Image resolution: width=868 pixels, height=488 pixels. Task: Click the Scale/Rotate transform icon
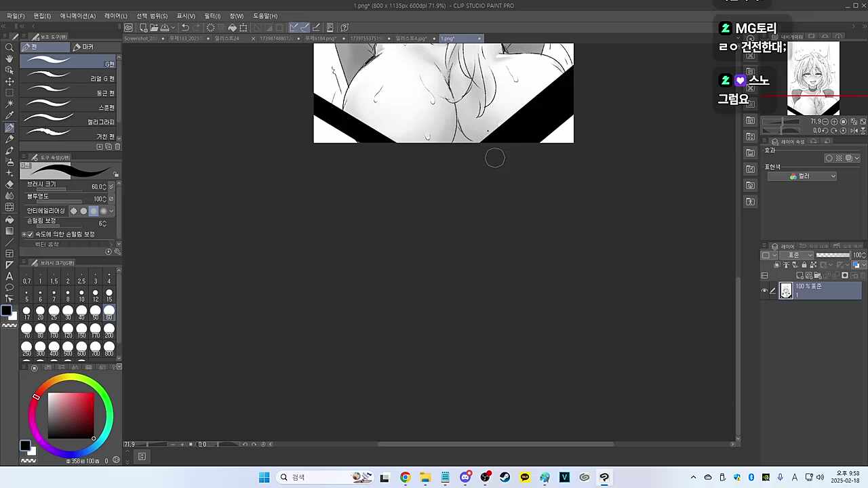pyautogui.click(x=243, y=28)
